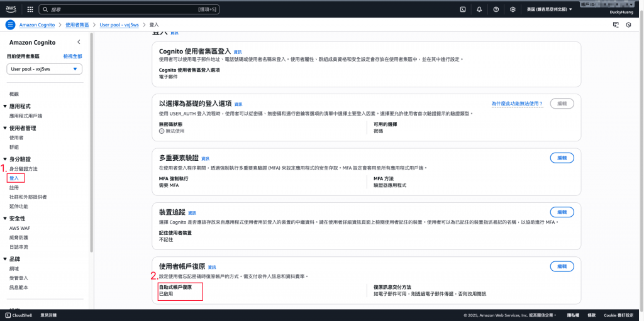
Task: Open 網域 in sidebar
Action: pyautogui.click(x=14, y=268)
